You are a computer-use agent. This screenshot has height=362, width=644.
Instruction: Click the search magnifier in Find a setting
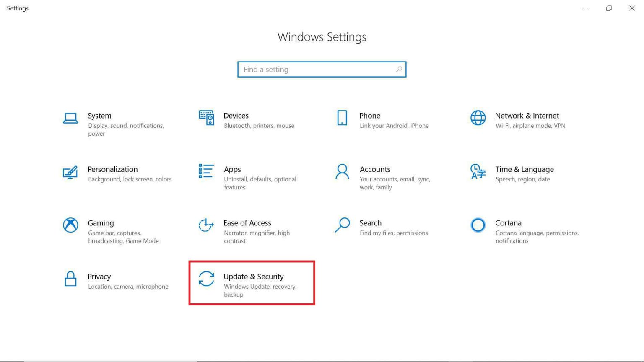[x=399, y=69]
